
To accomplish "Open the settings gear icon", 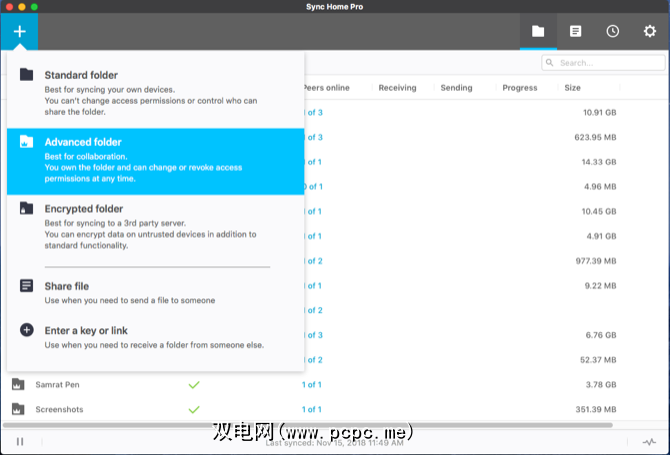I will point(649,31).
